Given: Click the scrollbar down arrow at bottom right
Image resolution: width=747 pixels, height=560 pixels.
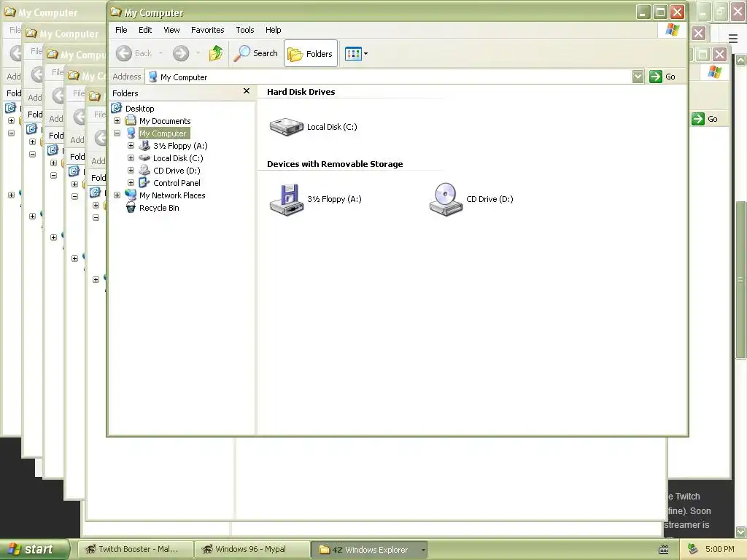Looking at the screenshot, I should [x=741, y=532].
